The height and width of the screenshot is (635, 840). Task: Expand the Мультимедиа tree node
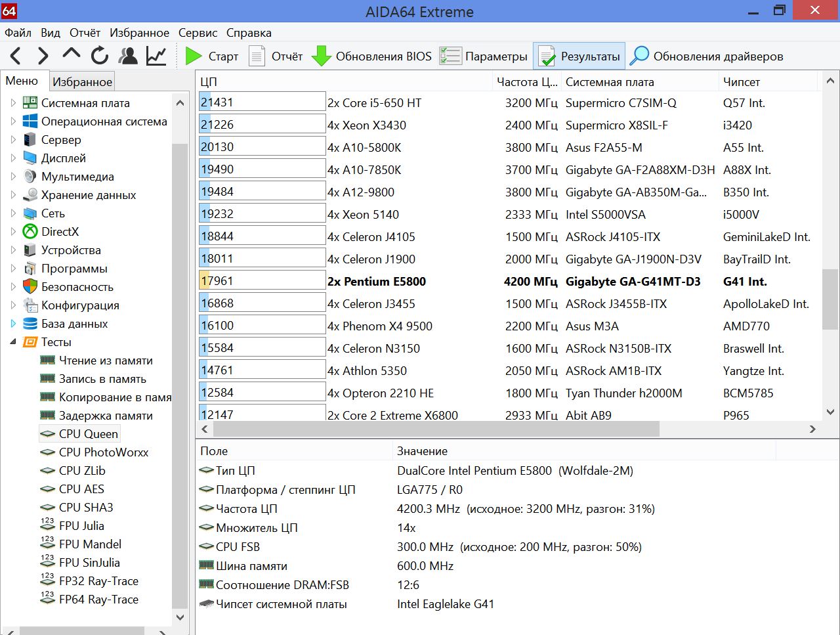[x=13, y=177]
